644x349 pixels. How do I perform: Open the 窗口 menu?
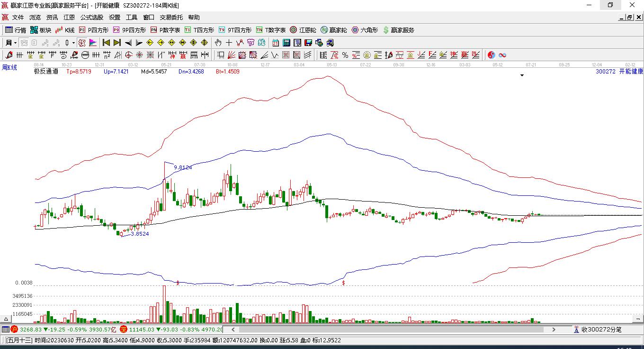click(x=149, y=18)
